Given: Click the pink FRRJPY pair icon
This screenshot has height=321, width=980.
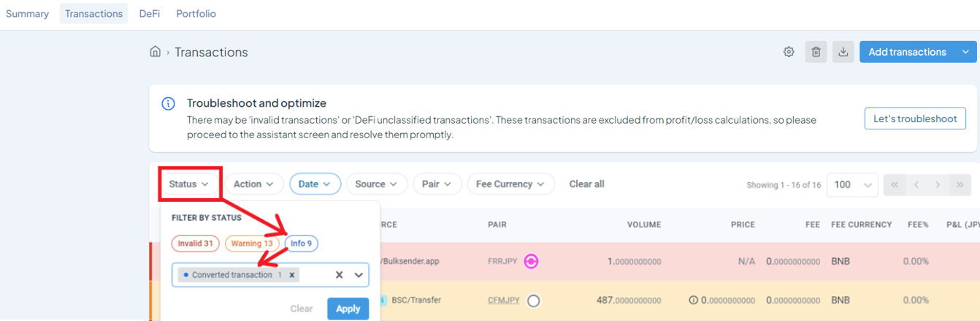Looking at the screenshot, I should pos(531,261).
